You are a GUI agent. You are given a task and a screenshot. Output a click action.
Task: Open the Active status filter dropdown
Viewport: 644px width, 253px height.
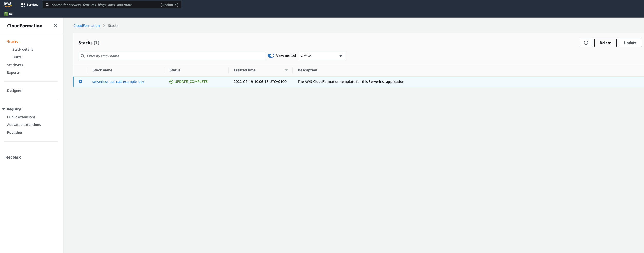point(322,56)
